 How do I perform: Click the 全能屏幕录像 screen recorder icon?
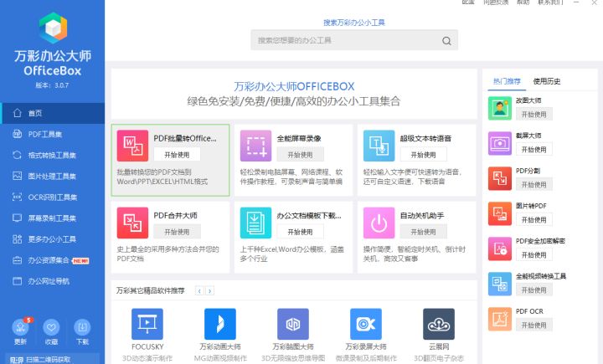coord(255,146)
